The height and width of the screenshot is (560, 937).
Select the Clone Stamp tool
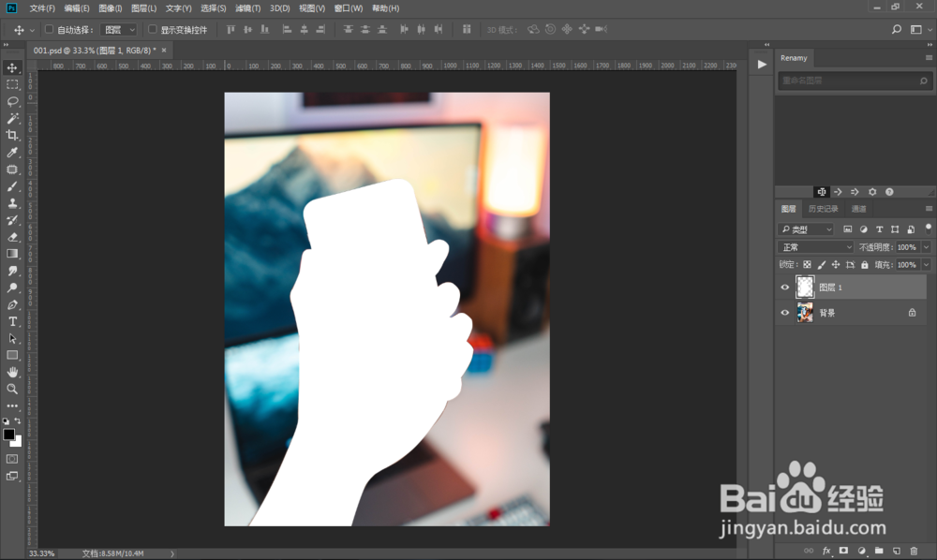[12, 203]
